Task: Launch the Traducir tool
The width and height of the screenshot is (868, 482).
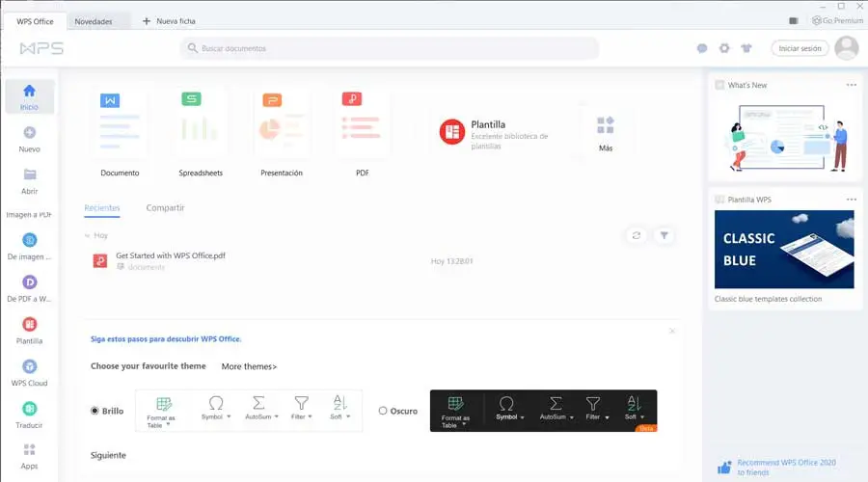Action: click(x=29, y=415)
